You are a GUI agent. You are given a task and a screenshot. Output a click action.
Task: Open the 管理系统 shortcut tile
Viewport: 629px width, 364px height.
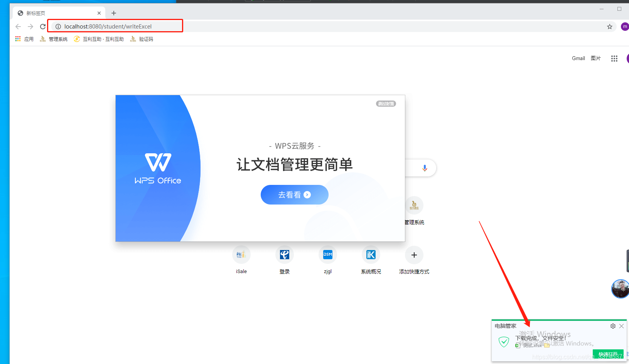tap(414, 211)
